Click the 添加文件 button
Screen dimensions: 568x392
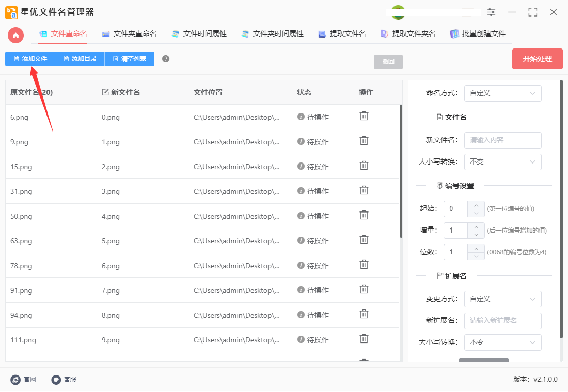[x=30, y=59]
